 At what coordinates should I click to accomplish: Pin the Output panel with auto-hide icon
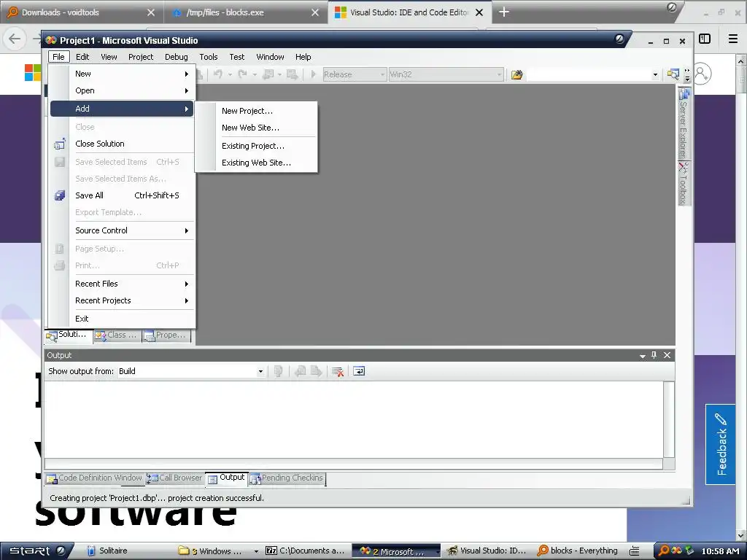tap(654, 355)
